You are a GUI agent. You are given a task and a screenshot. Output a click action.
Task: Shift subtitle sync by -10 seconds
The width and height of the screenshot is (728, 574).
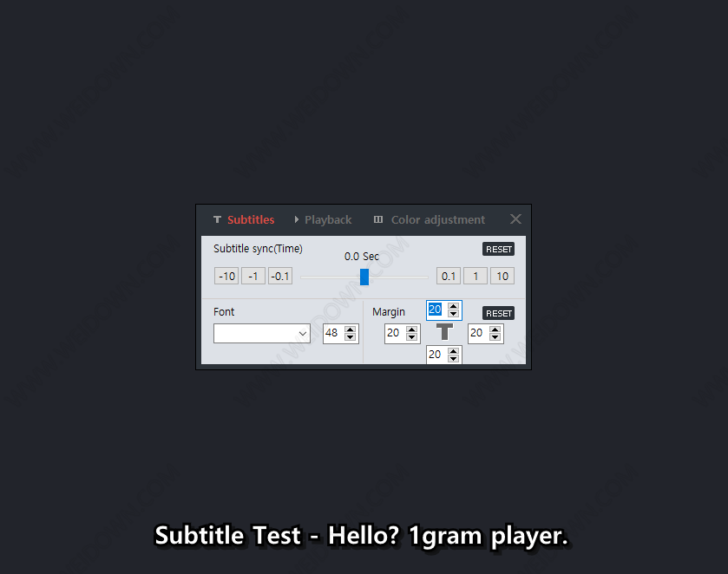226,276
